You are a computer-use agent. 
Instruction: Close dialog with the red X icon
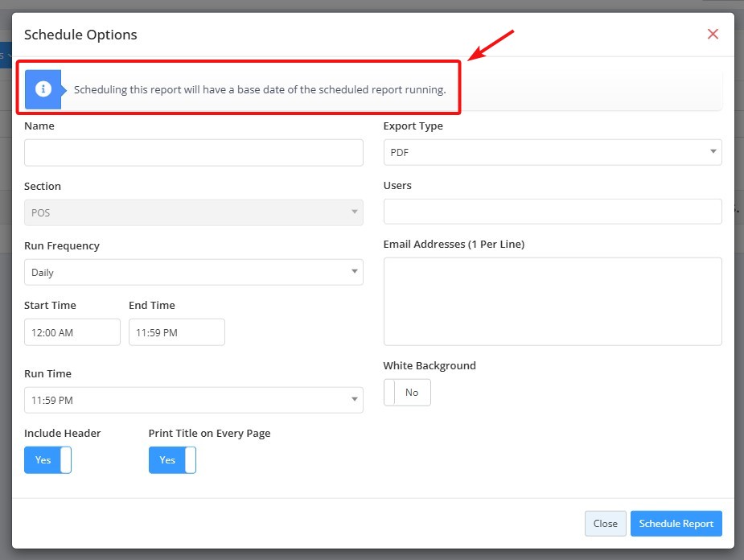(713, 34)
